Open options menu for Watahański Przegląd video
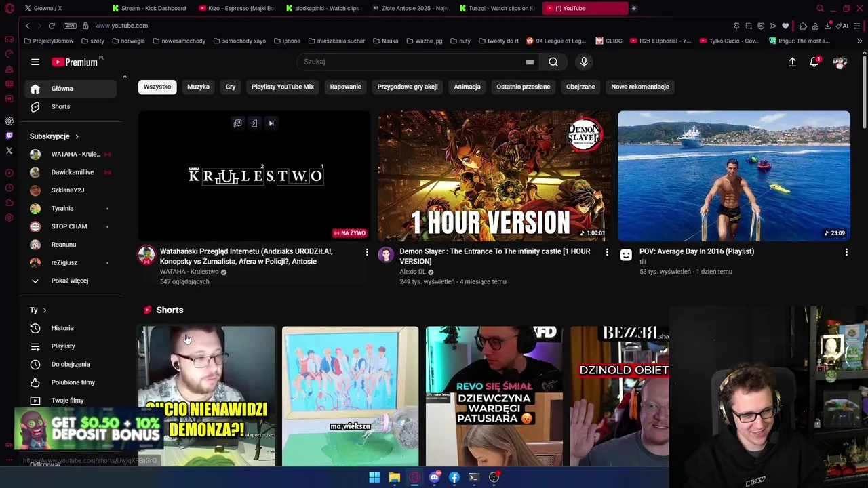The height and width of the screenshot is (488, 868). click(367, 252)
